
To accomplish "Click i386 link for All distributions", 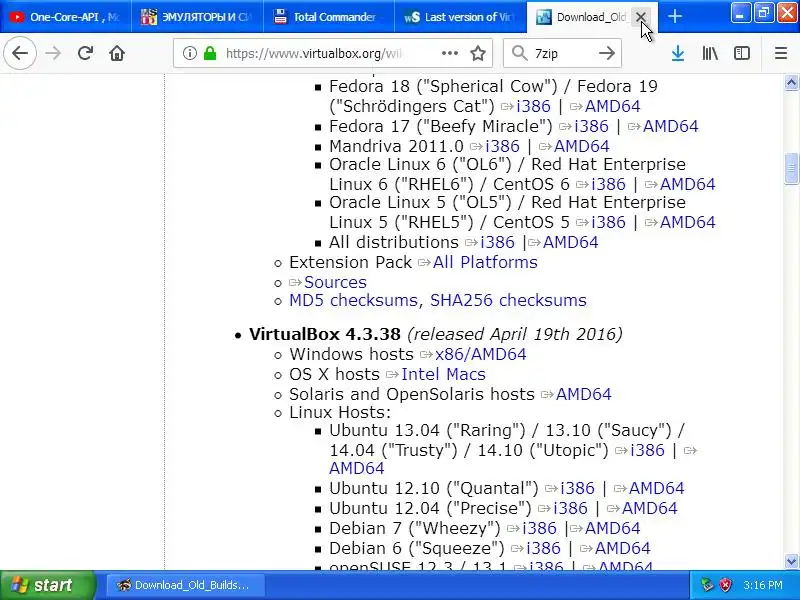I will click(x=497, y=242).
